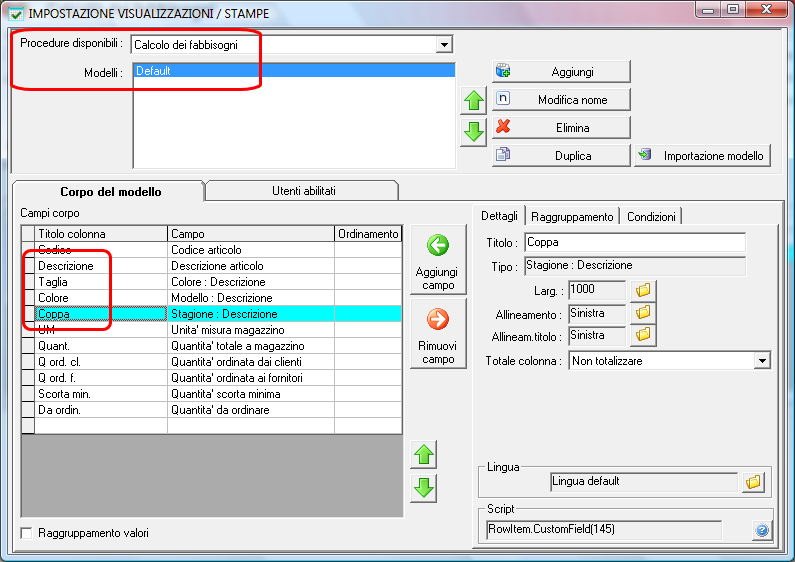Click the Titolo input field with Coppa
The image size is (795, 562).
[x=635, y=242]
